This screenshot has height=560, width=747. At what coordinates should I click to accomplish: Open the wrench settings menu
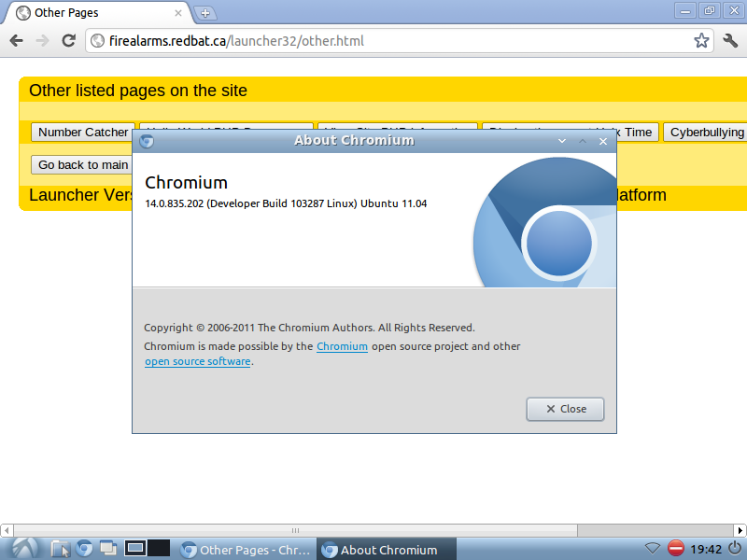pyautogui.click(x=729, y=40)
